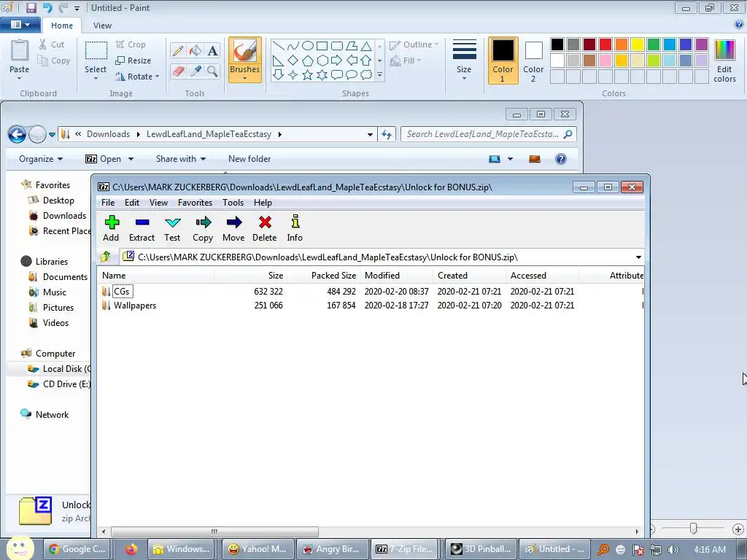Viewport: 747px width, 560px height.
Task: Click the Move icon in 7-Zip
Action: point(233,222)
